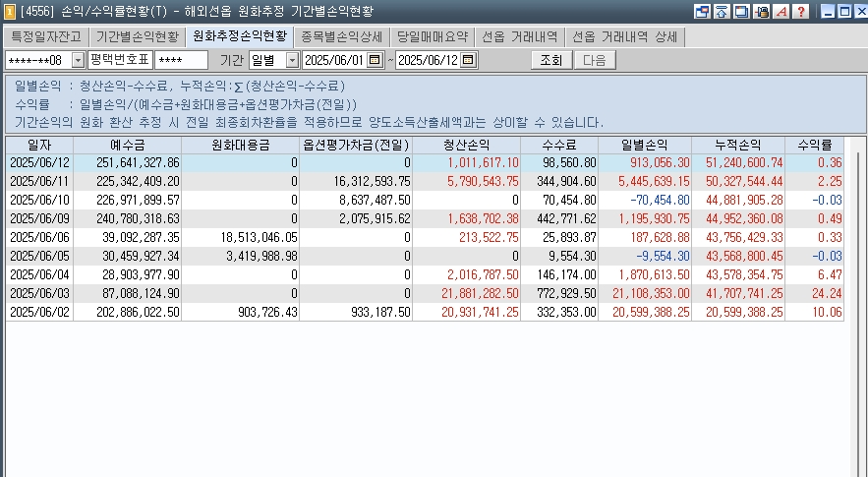Select the 2025/06/09 date cell
The height and width of the screenshot is (477, 868).
39,219
